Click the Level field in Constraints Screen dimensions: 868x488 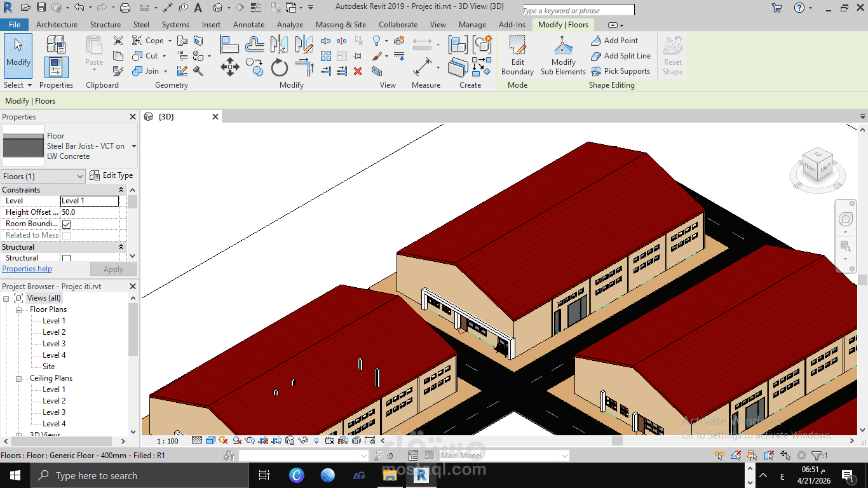(90, 201)
